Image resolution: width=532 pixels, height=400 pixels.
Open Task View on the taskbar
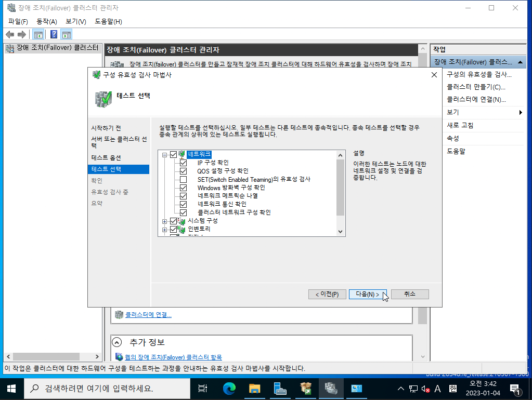[202, 389]
